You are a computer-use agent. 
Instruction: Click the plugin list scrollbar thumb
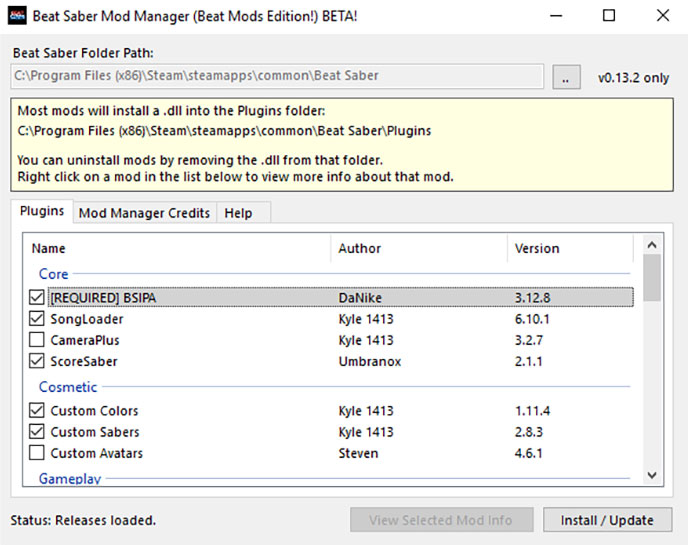[x=652, y=278]
